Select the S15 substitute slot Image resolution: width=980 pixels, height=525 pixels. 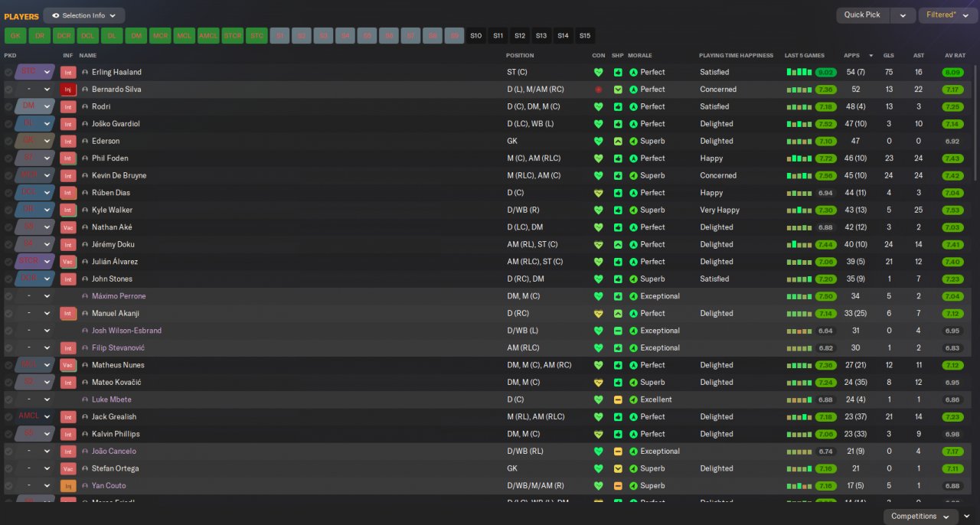585,36
